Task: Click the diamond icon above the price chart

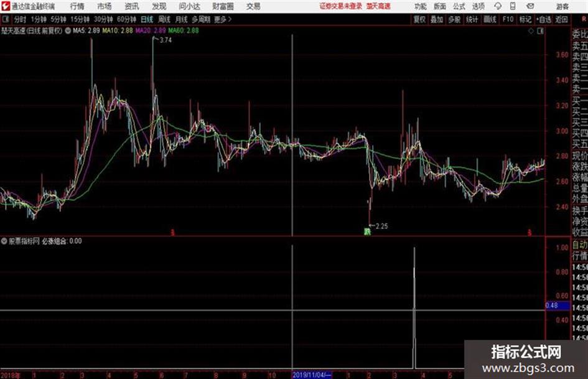Action: pos(531,31)
